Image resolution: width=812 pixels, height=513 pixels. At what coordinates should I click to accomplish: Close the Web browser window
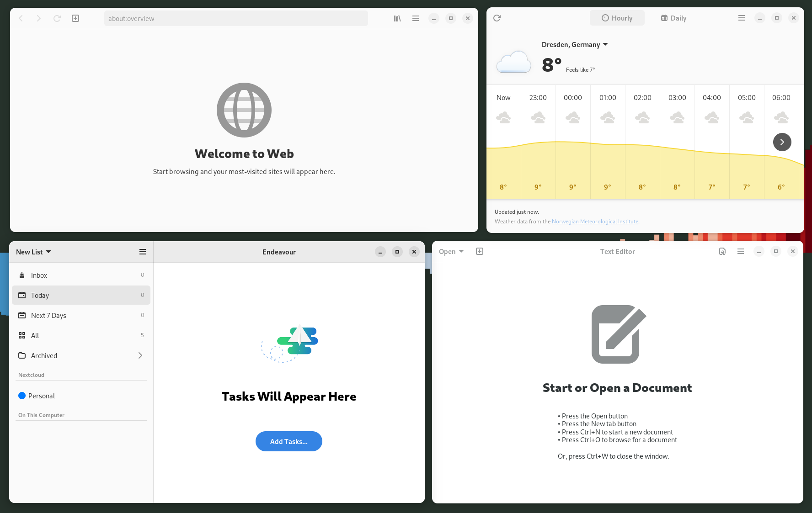click(x=468, y=18)
